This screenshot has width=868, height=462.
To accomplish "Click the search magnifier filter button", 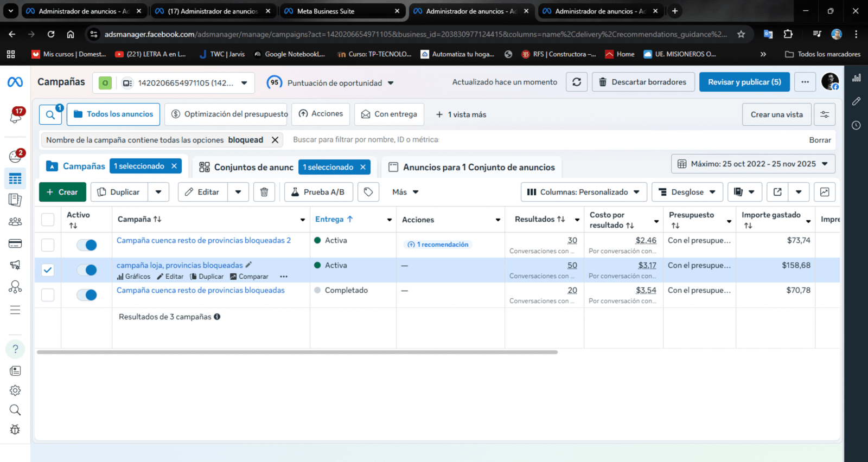I will pos(50,114).
